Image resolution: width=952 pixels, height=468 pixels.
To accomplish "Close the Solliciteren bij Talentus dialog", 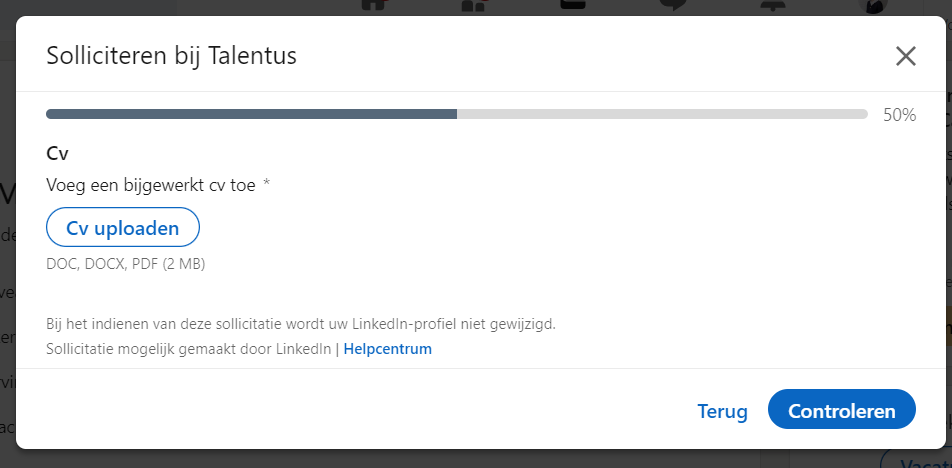I will point(905,56).
